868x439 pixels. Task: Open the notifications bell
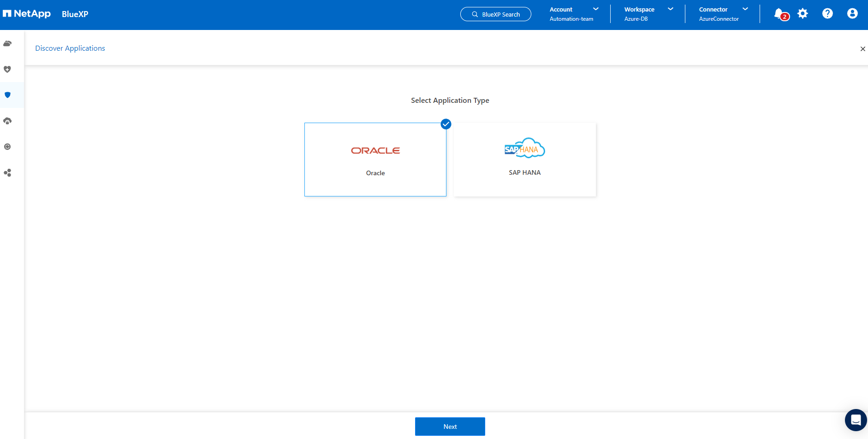click(x=779, y=14)
